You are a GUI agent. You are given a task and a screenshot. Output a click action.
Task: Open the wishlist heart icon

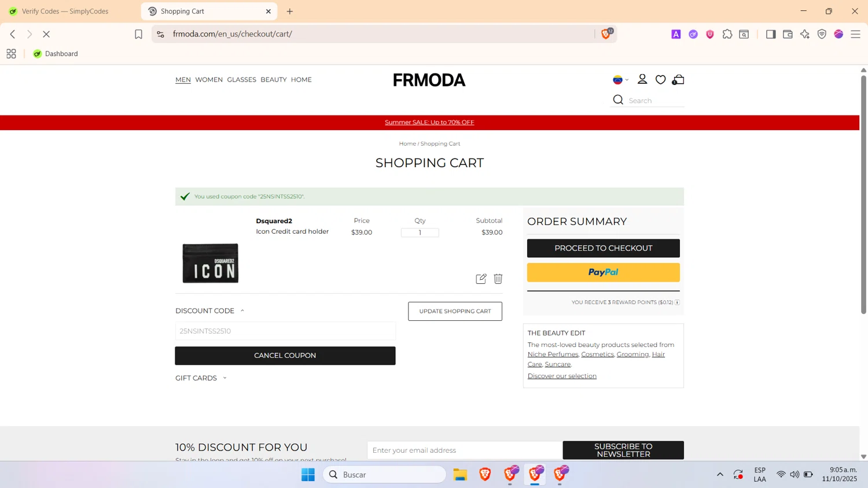tap(660, 80)
